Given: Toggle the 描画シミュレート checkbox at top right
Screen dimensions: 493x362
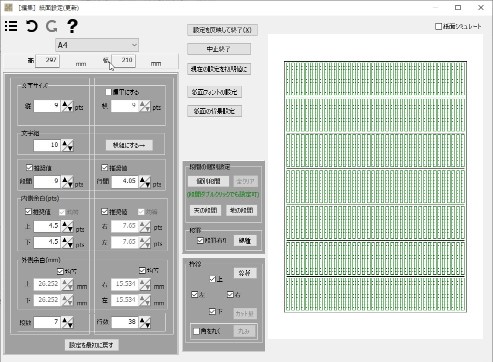Looking at the screenshot, I should [439, 26].
